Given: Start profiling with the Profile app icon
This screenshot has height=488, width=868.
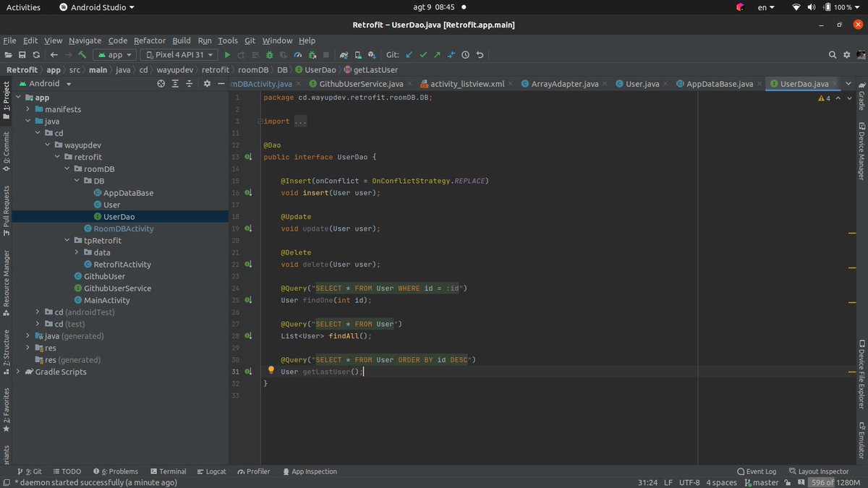Looking at the screenshot, I should [x=297, y=54].
